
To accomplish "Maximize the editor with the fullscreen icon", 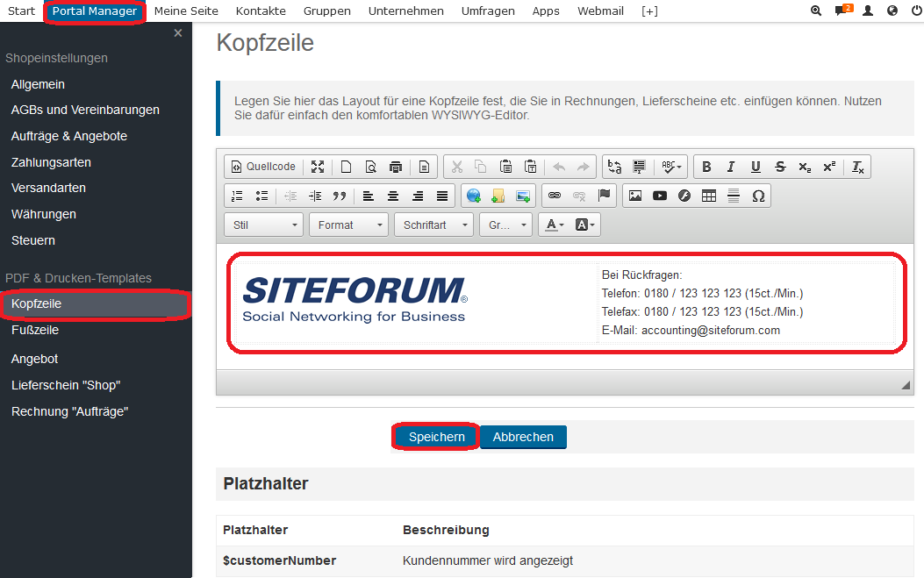I will [x=318, y=167].
